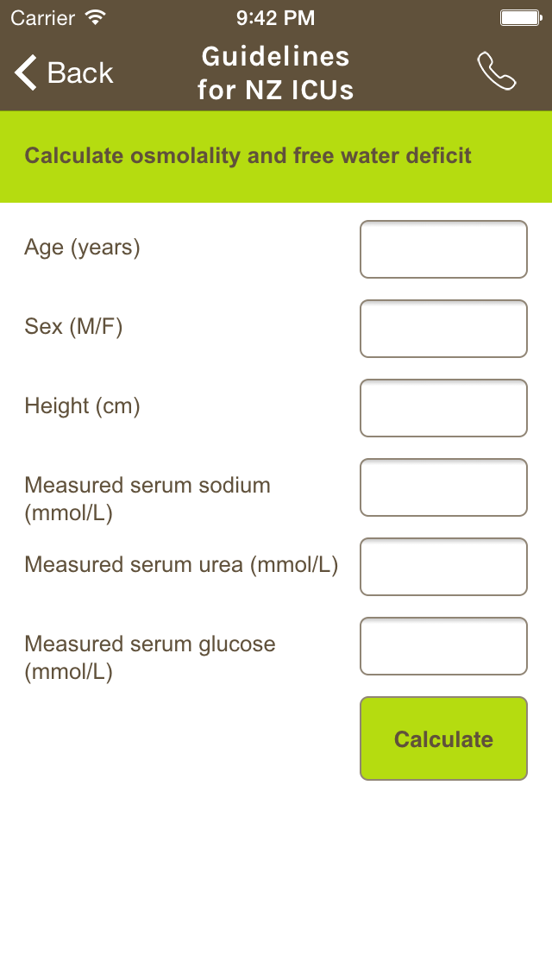Focus the serum glucose input field
The width and height of the screenshot is (552, 980).
[444, 646]
